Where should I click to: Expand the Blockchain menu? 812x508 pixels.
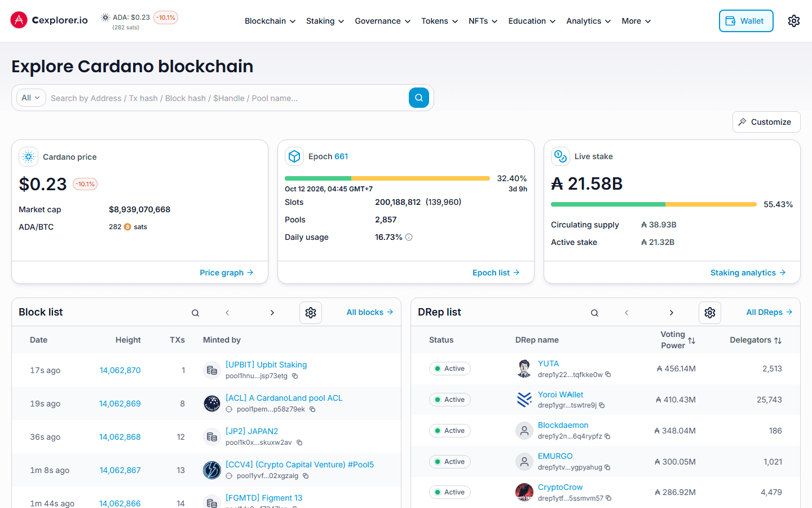pos(270,21)
